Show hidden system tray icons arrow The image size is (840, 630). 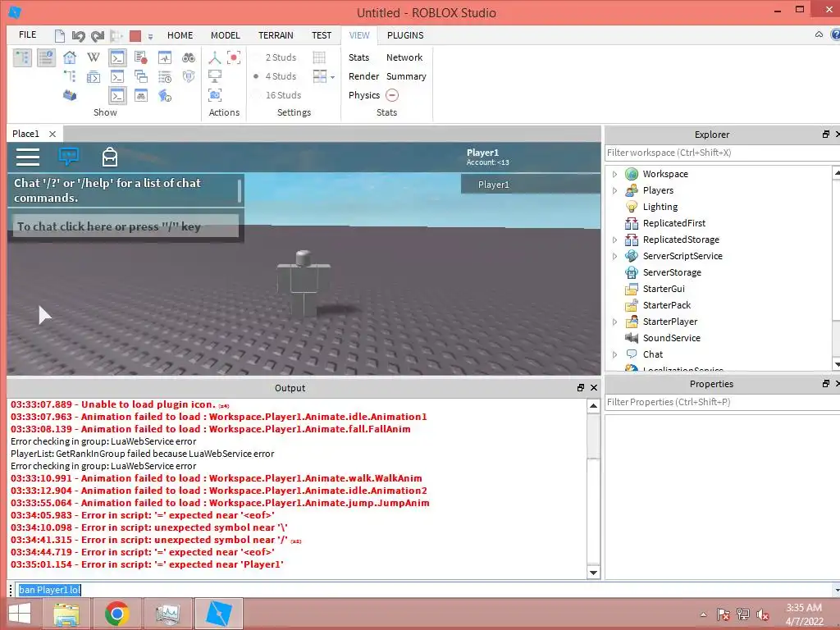703,614
